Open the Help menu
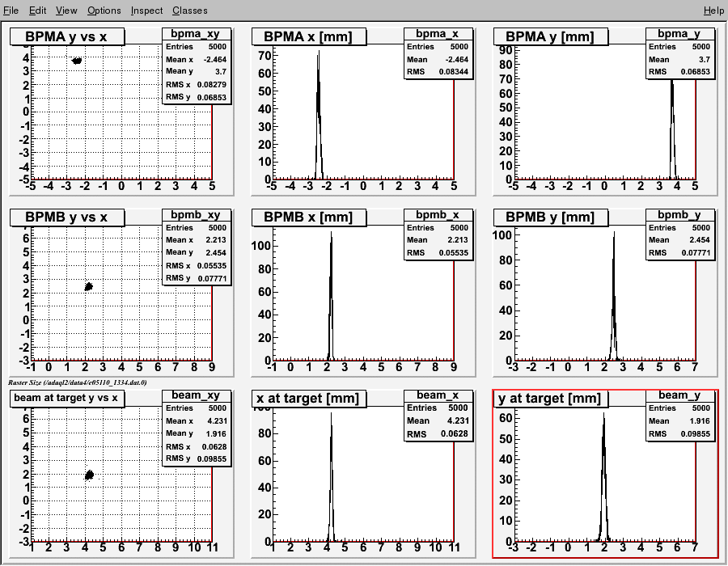This screenshot has width=728, height=566. [713, 11]
